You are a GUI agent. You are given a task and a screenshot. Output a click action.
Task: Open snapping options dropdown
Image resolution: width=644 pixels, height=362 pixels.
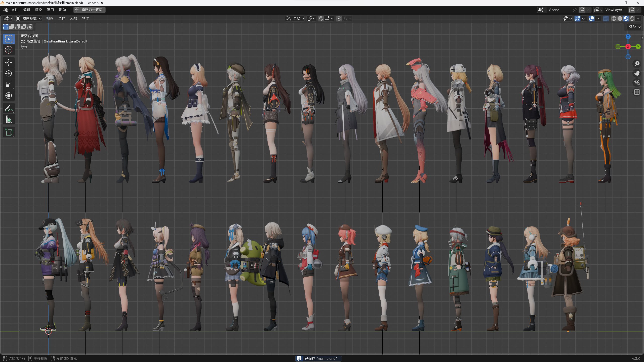tap(329, 19)
